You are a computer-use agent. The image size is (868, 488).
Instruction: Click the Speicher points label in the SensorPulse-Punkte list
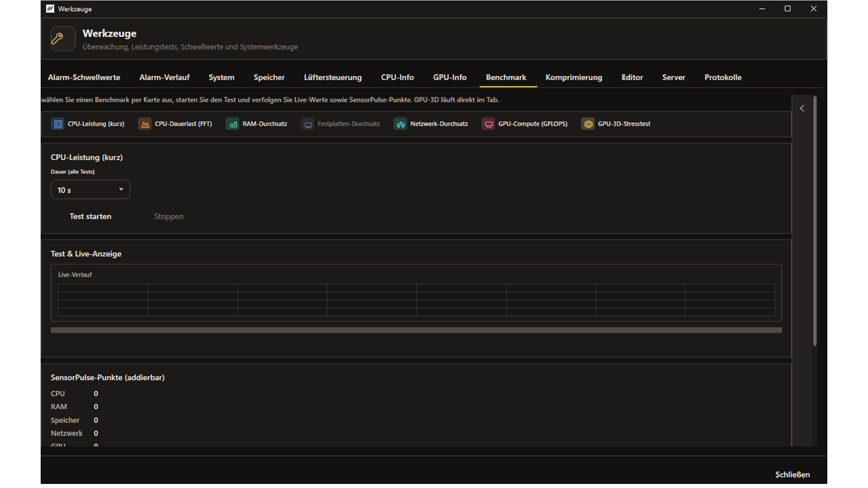point(65,420)
